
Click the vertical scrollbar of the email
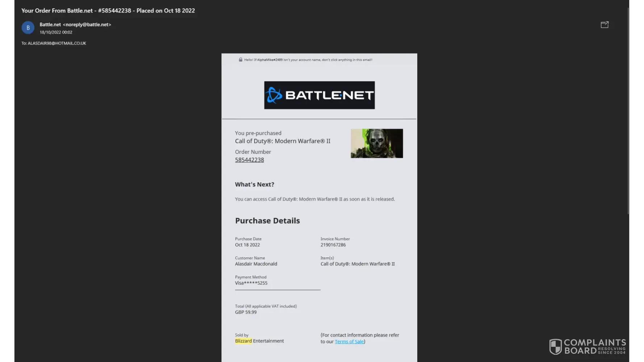coord(628,110)
